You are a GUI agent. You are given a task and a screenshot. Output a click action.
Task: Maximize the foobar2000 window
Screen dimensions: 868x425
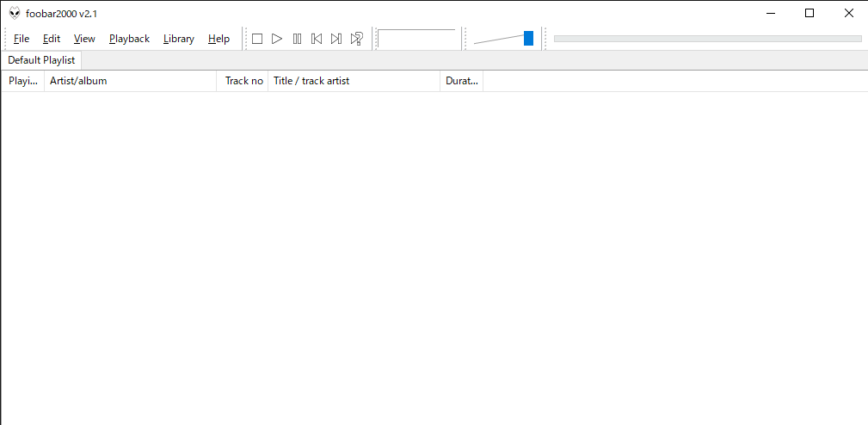click(810, 13)
